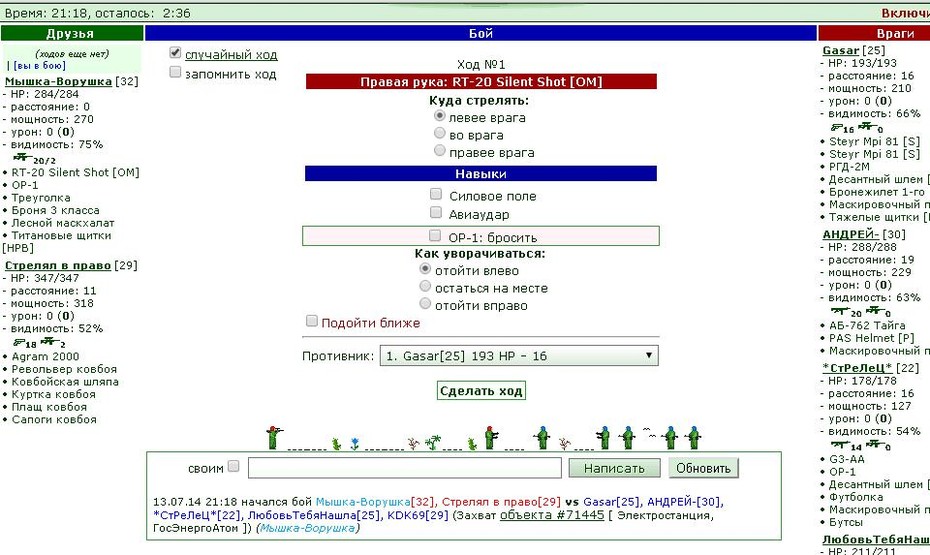Click the Ход №1 label
Viewport: 930px width, 555px height.
[481, 64]
